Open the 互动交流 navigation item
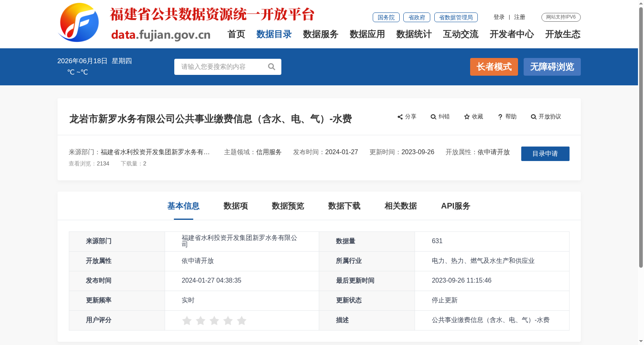Screen dimensions: 644x345 pyautogui.click(x=461, y=34)
